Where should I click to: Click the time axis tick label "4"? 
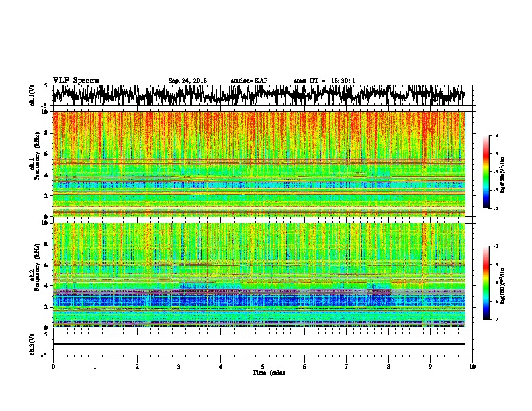click(x=221, y=367)
